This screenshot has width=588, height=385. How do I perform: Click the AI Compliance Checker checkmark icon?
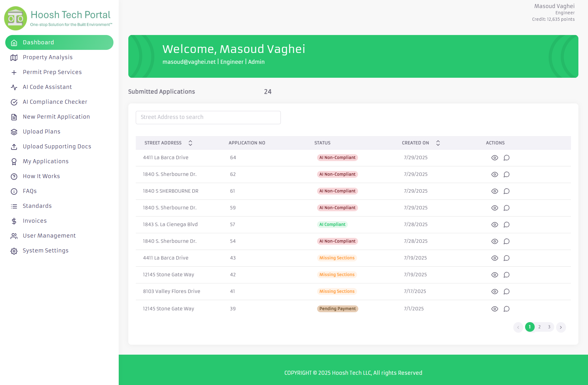[14, 102]
